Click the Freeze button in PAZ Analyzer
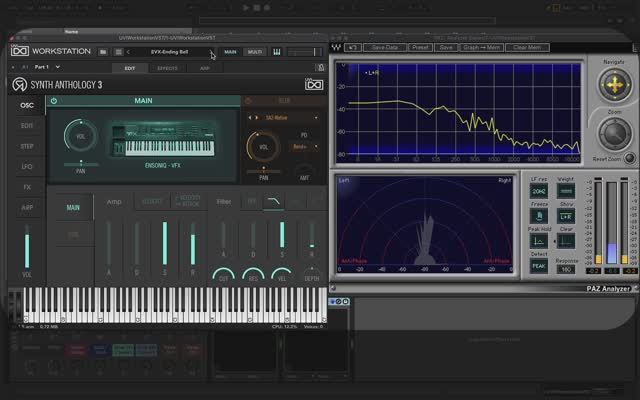The image size is (640, 400). 539,216
